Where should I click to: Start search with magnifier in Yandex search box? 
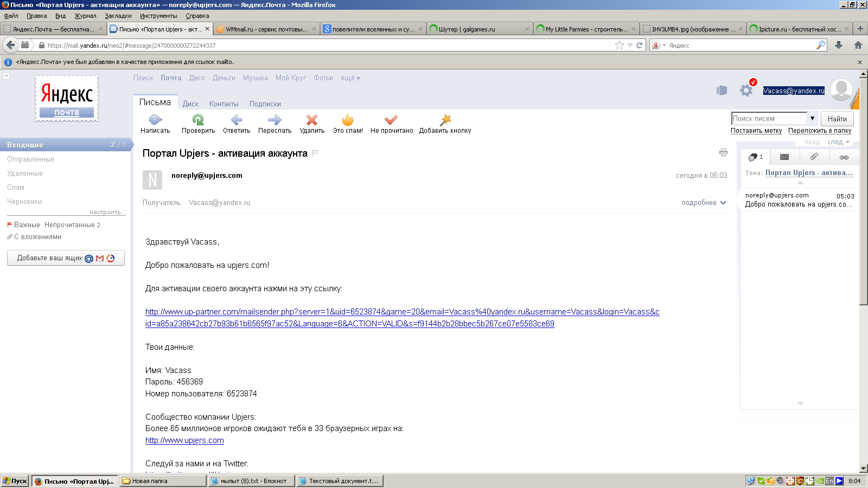pyautogui.click(x=821, y=45)
